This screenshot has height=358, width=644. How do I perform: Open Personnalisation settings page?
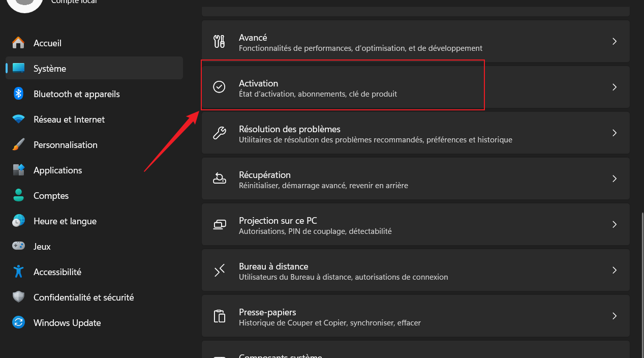pos(94,144)
